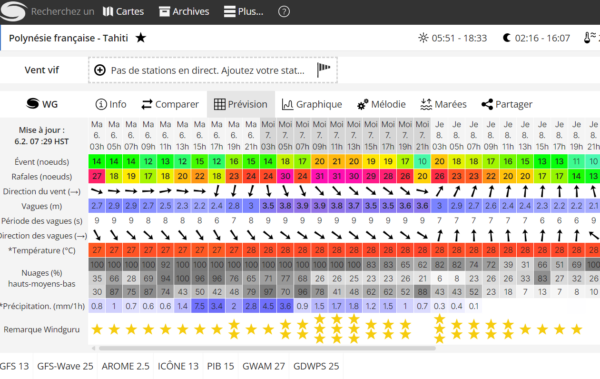Image resolution: width=600 pixels, height=379 pixels.
Task: Click the moon rise-set icon
Action: point(506,38)
